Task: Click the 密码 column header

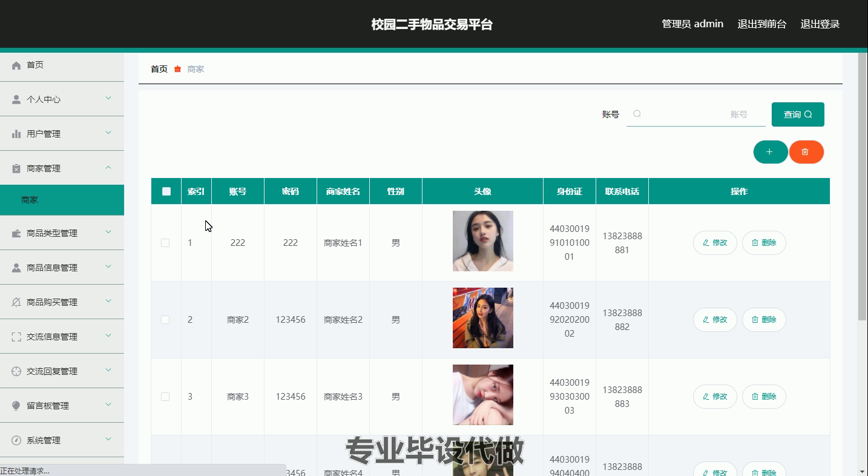Action: pos(291,191)
